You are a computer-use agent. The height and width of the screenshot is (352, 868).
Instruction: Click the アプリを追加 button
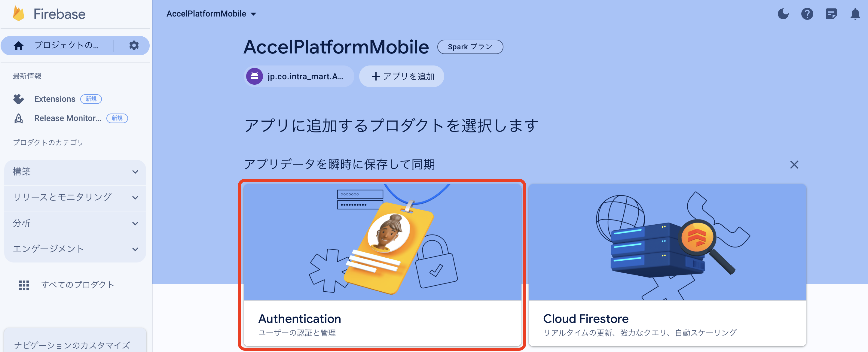coord(402,77)
